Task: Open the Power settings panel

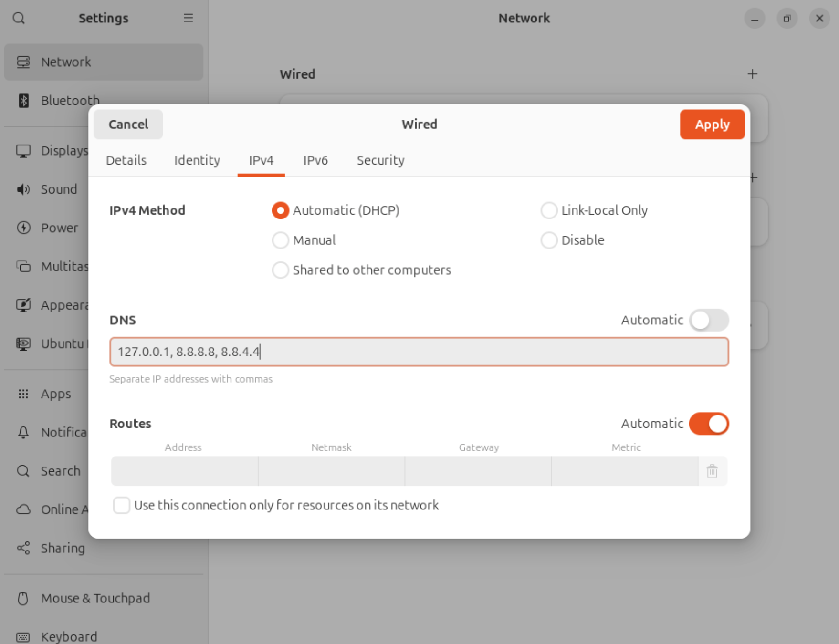Action: click(x=59, y=228)
